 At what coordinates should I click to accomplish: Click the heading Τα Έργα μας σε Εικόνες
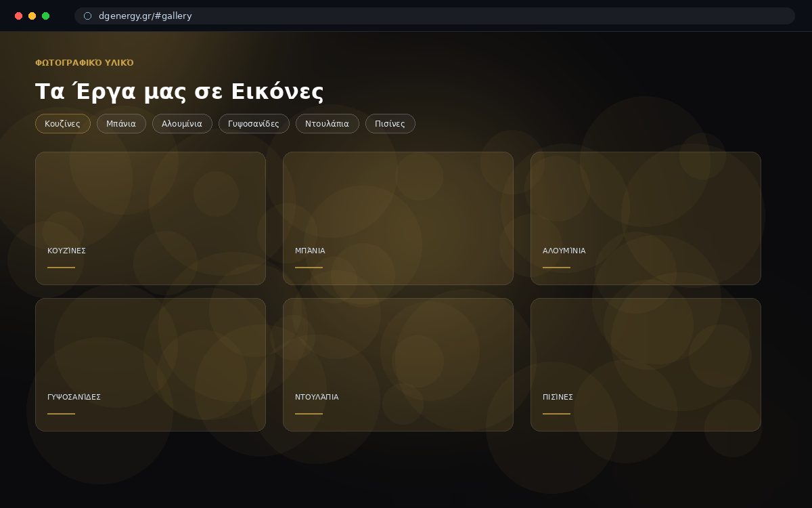coord(179,91)
